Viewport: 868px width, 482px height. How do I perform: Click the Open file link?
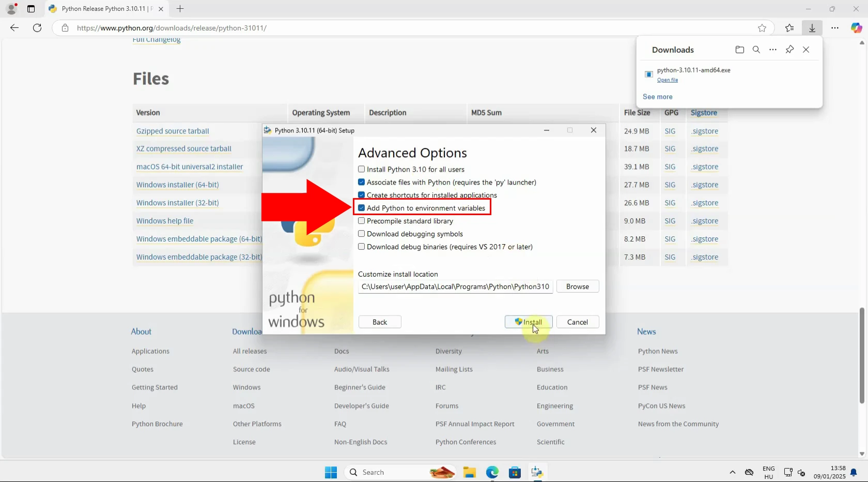[x=668, y=80]
